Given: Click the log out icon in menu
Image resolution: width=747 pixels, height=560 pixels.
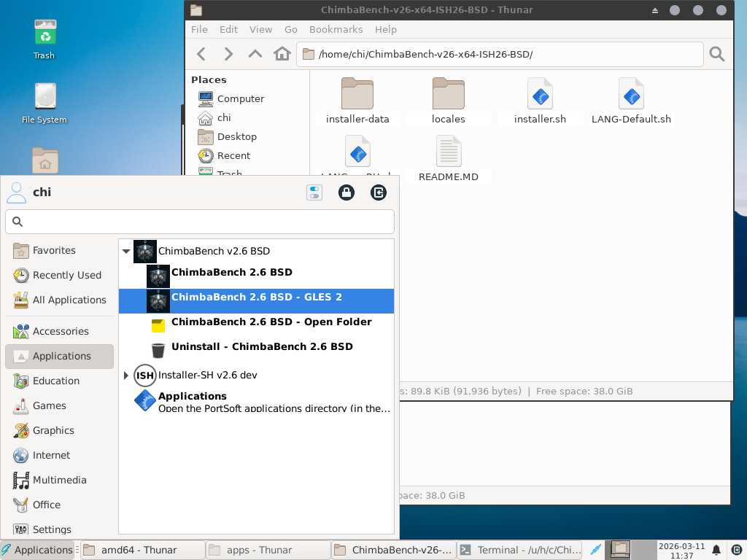Looking at the screenshot, I should [x=379, y=192].
